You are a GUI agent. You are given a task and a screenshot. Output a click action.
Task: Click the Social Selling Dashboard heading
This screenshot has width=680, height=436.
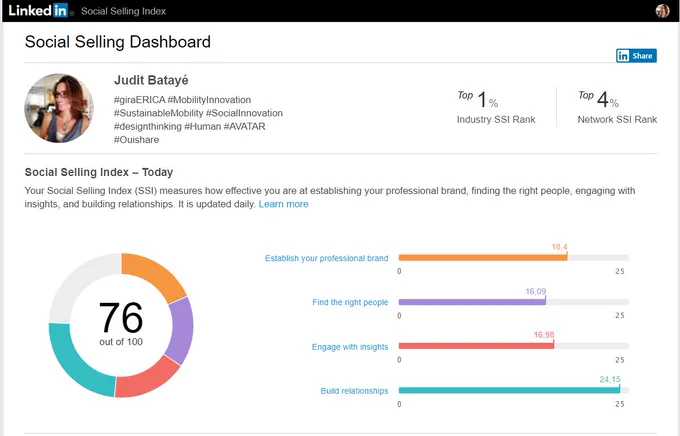[118, 42]
